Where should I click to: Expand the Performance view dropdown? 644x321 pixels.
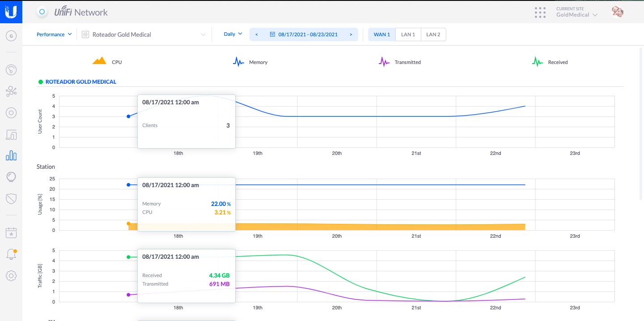point(54,34)
